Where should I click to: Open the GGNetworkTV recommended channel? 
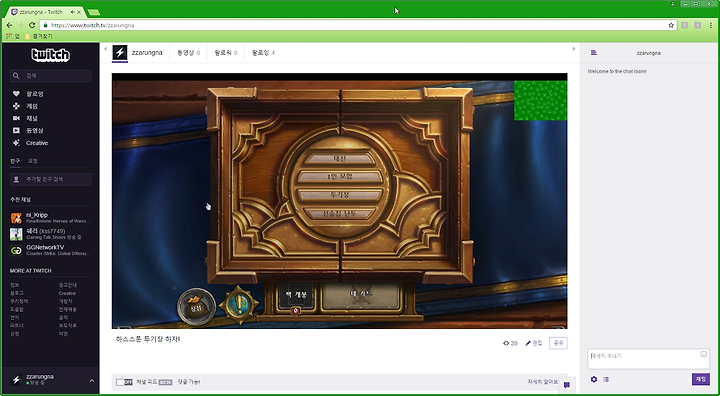click(50, 250)
